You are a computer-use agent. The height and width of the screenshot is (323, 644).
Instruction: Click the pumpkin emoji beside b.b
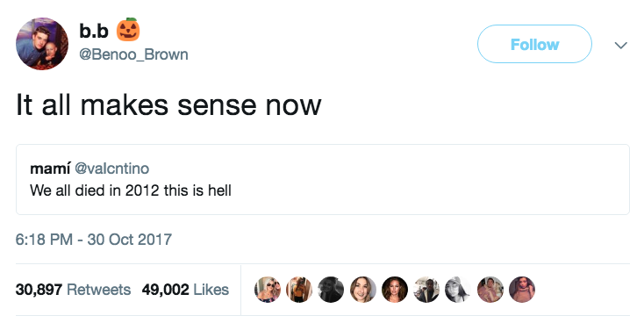click(128, 30)
